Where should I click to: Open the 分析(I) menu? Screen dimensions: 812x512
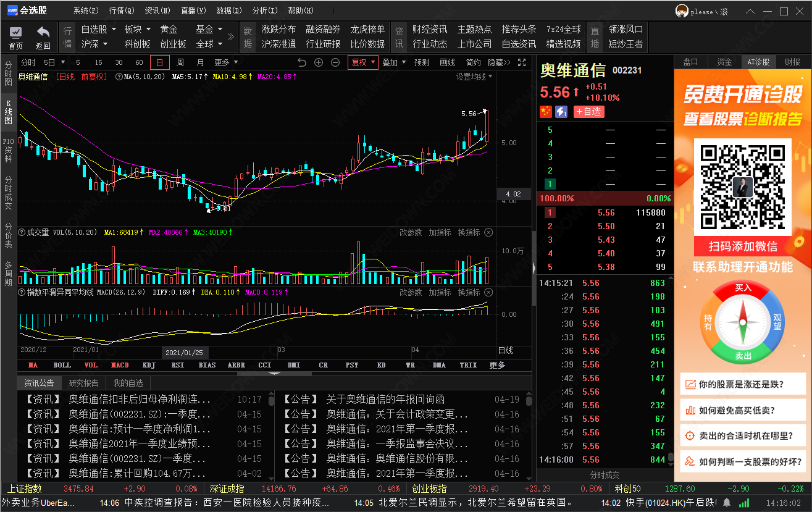click(x=264, y=11)
